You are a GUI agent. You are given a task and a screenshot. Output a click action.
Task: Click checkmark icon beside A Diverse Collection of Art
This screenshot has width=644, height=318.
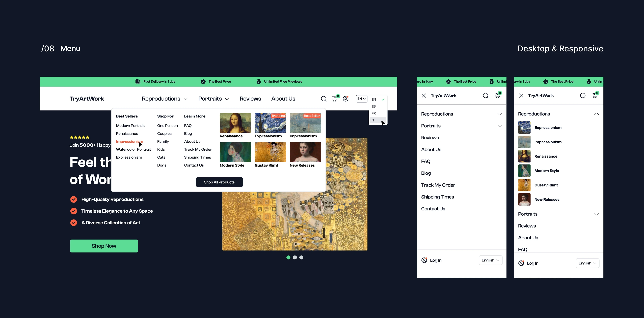coord(73,222)
